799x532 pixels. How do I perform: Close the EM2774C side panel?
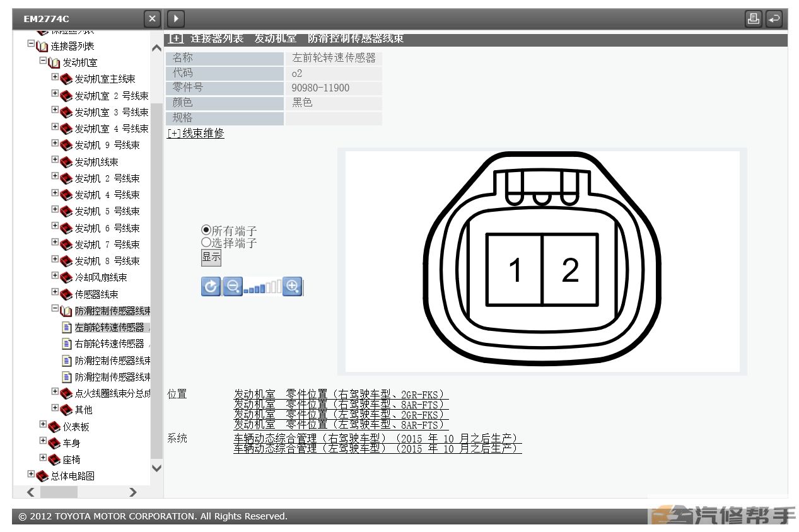[152, 19]
